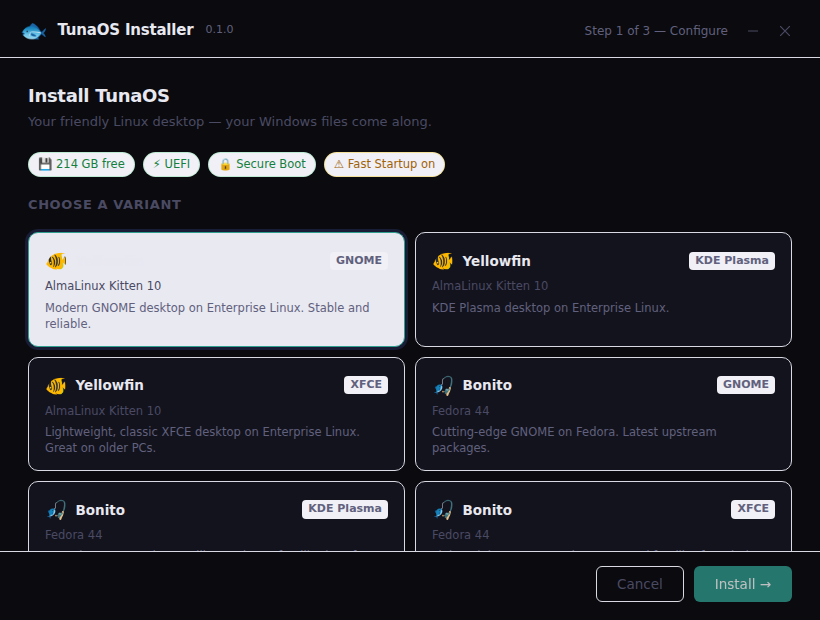This screenshot has height=620, width=820.
Task: Click the GNOME tag on Bonito card
Action: [746, 384]
